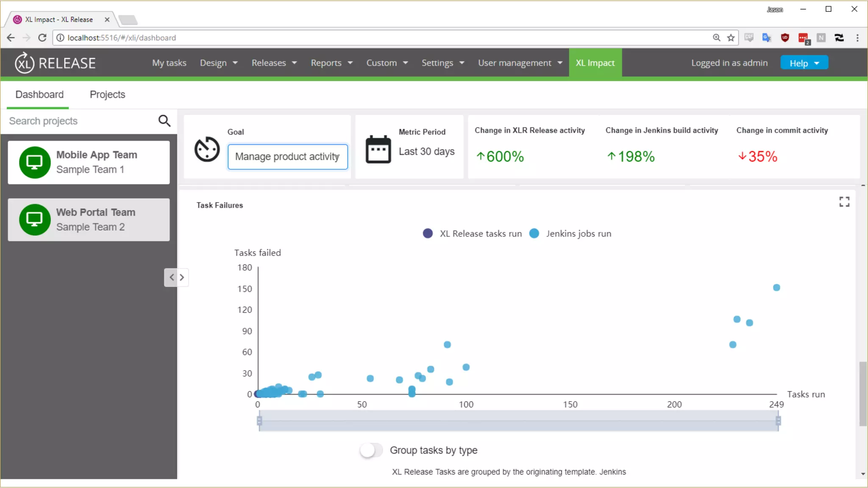The height and width of the screenshot is (488, 868).
Task: Open the Help dropdown button
Action: tap(804, 63)
